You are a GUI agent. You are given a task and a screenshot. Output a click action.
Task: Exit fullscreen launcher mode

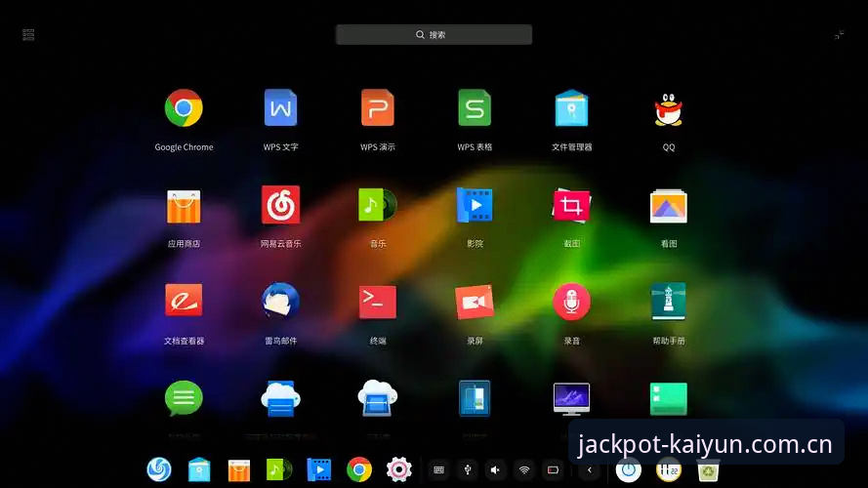(840, 35)
